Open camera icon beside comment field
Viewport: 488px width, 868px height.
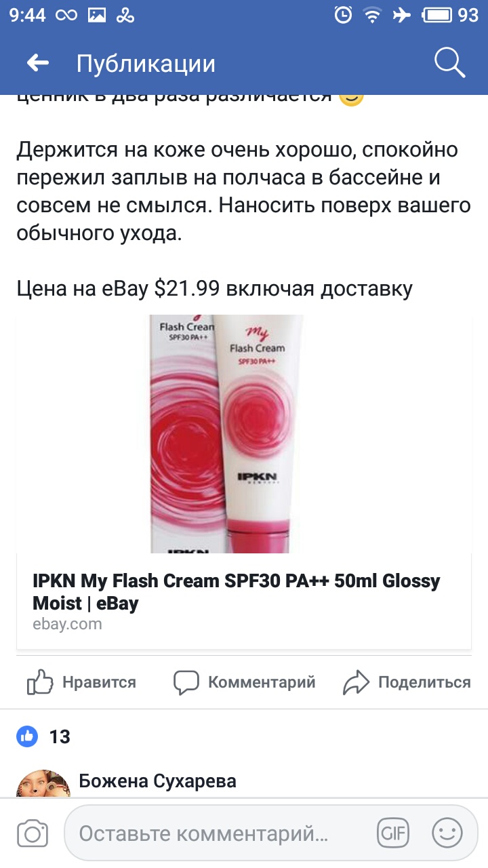coord(32,834)
